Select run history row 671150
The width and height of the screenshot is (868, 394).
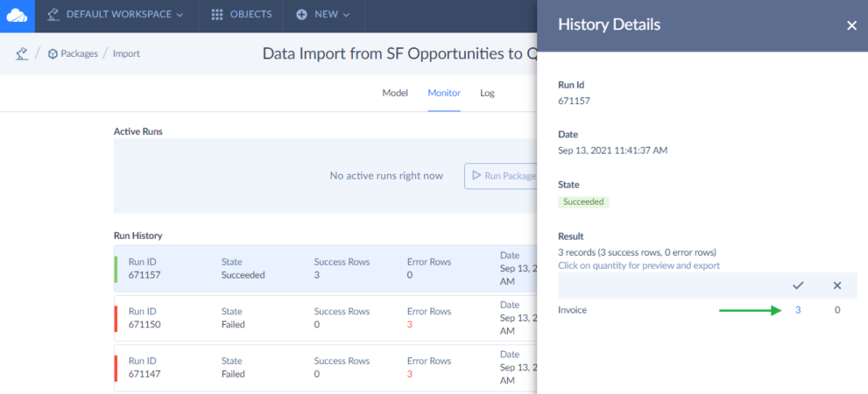point(325,318)
